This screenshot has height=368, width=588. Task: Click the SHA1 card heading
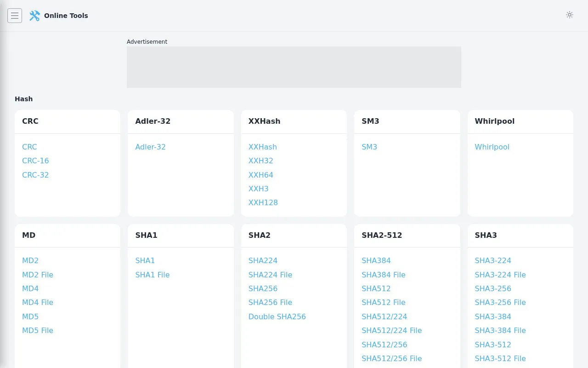click(146, 235)
